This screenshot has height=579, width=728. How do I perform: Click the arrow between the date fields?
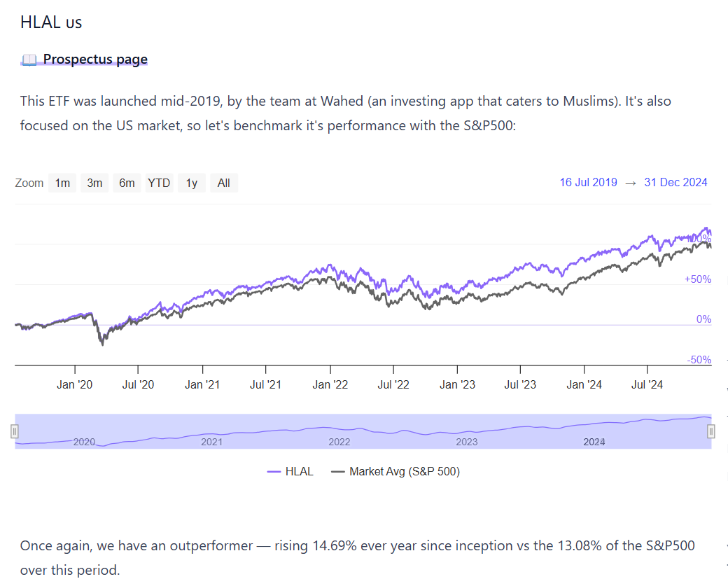[631, 183]
